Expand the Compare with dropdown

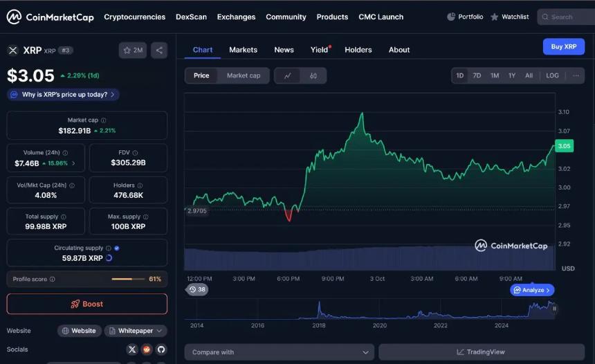(279, 352)
